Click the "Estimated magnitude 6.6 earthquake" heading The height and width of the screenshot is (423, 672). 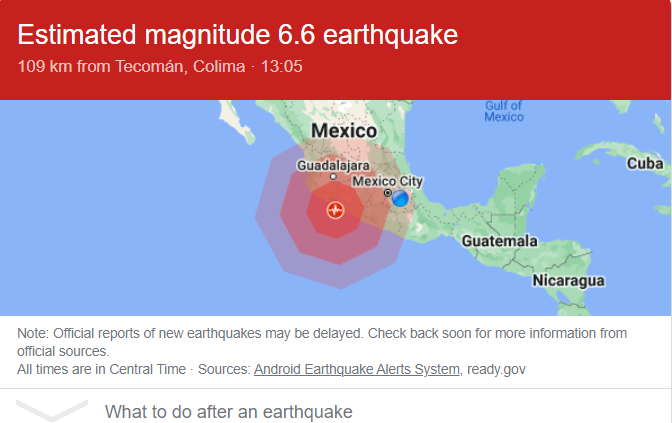(238, 35)
